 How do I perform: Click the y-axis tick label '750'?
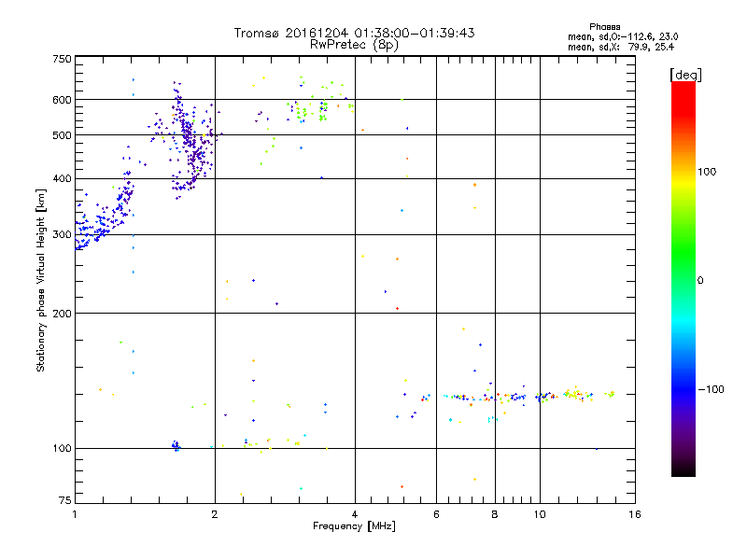pyautogui.click(x=62, y=59)
